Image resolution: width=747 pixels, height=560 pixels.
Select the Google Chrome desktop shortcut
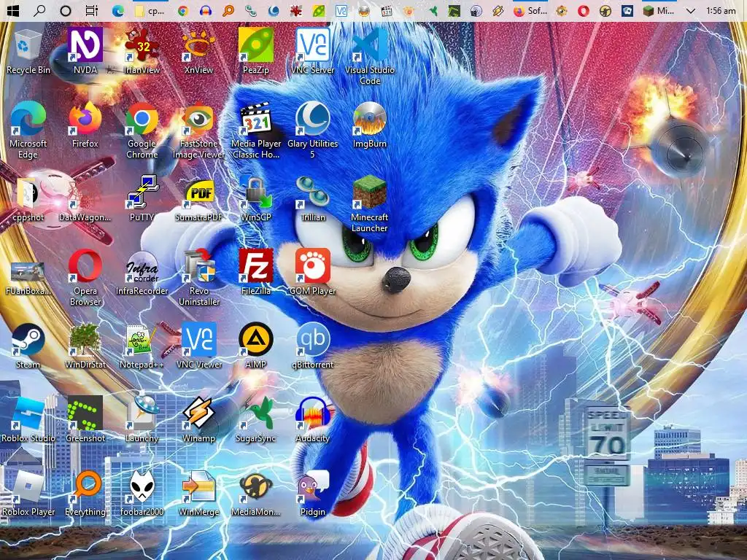142,130
